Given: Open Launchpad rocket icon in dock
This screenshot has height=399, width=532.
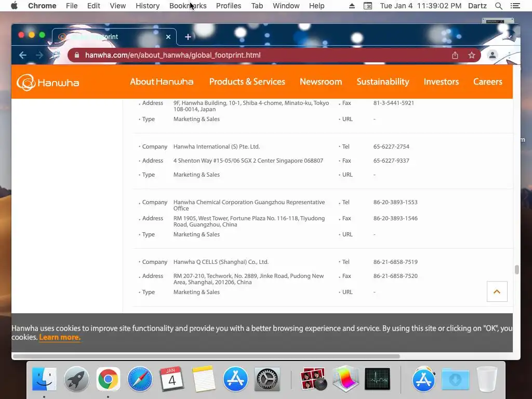Looking at the screenshot, I should coord(76,379).
